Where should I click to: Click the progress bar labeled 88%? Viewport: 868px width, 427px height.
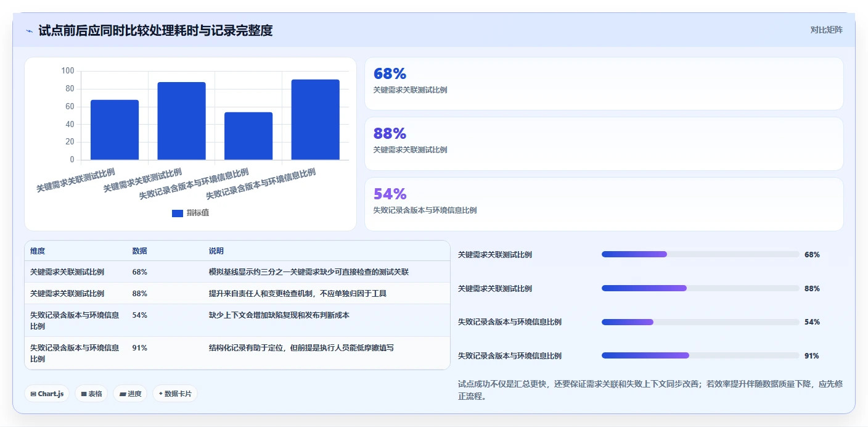[700, 288]
